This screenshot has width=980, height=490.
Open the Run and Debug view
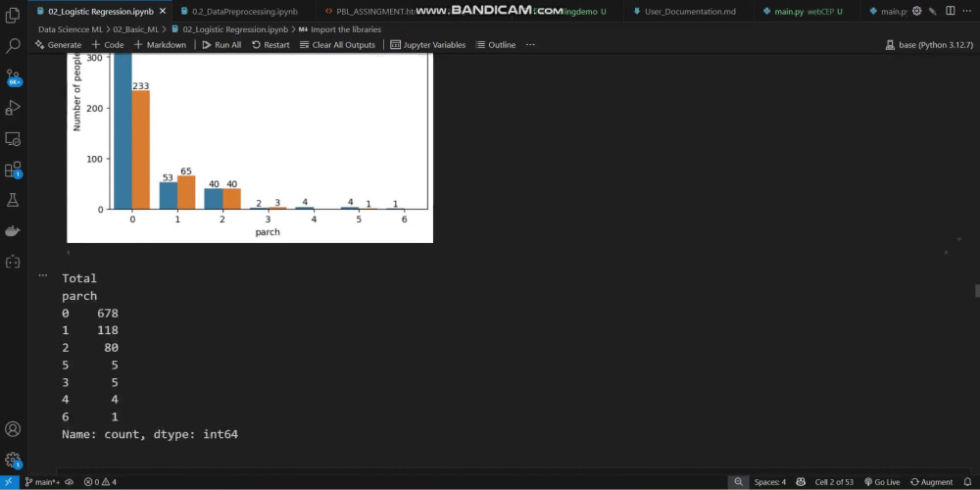[x=13, y=108]
